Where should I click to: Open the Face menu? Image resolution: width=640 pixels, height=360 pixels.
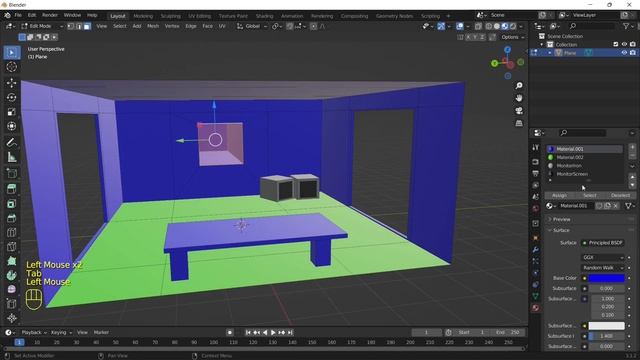(x=207, y=26)
